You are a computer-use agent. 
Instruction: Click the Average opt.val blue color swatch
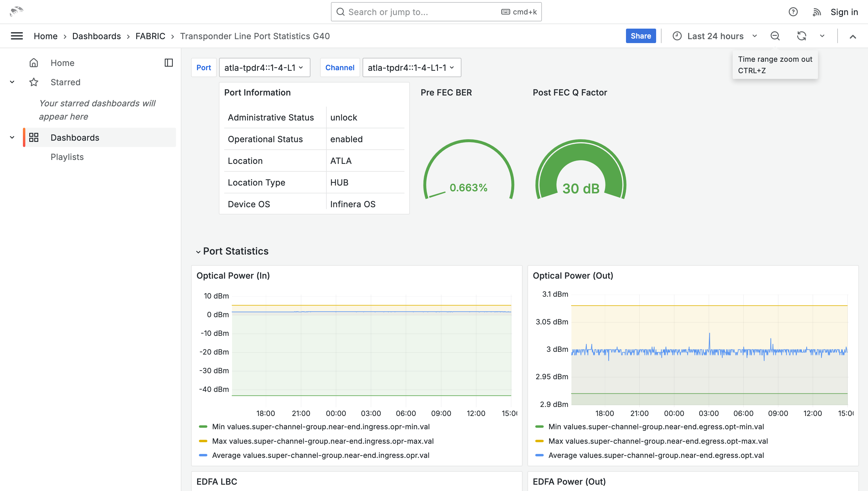point(539,455)
